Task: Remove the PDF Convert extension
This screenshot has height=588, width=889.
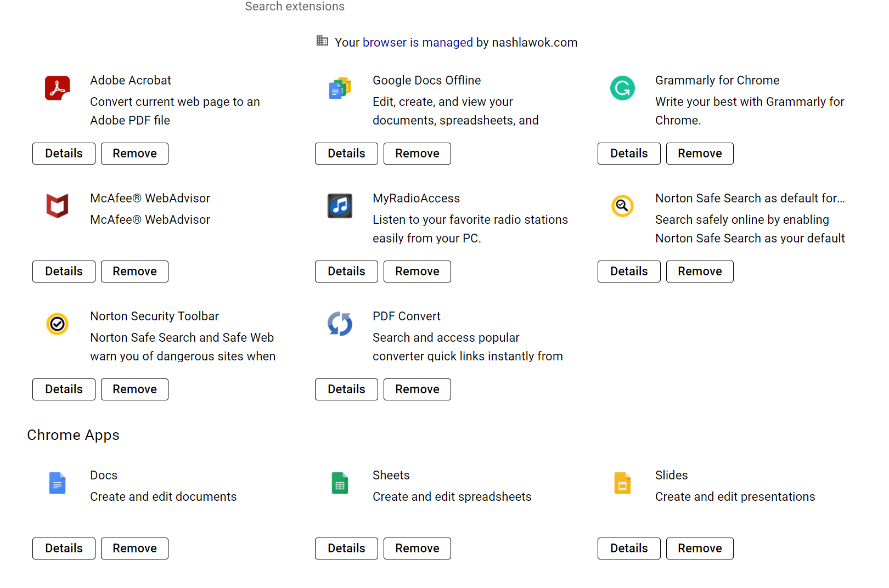Action: click(417, 389)
